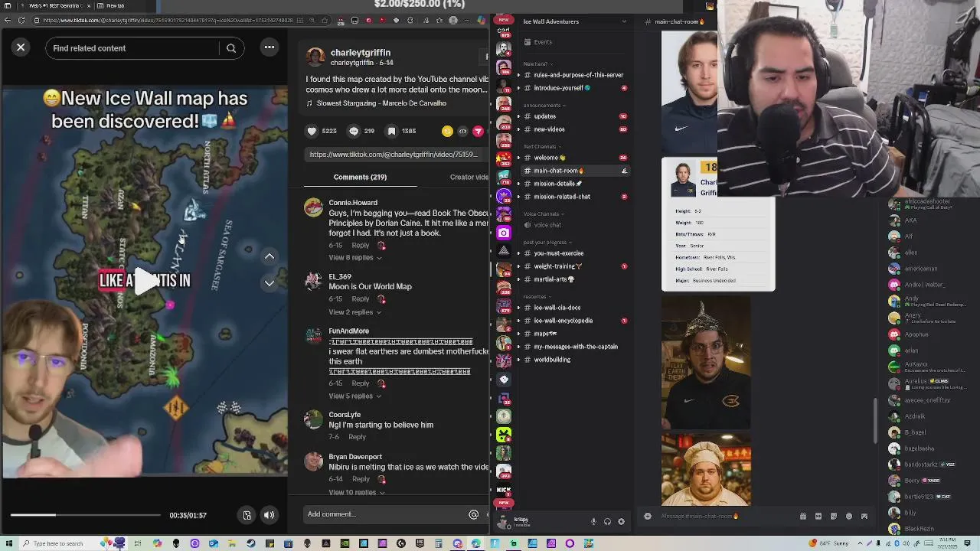Switch to the Creator videos tab
The width and height of the screenshot is (980, 551).
(469, 177)
